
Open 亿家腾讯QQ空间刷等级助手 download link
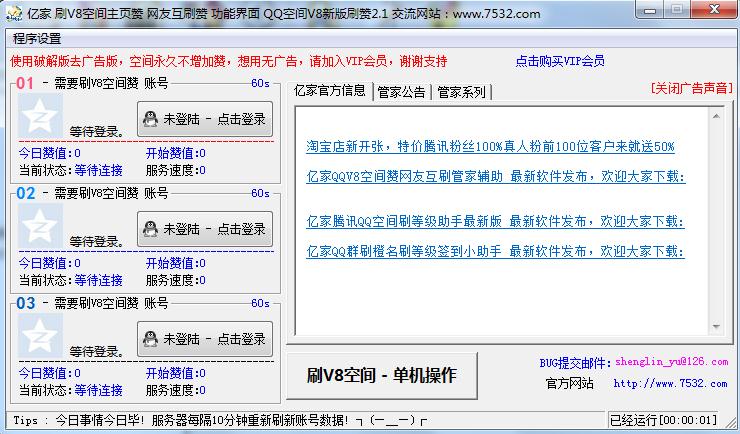point(495,221)
